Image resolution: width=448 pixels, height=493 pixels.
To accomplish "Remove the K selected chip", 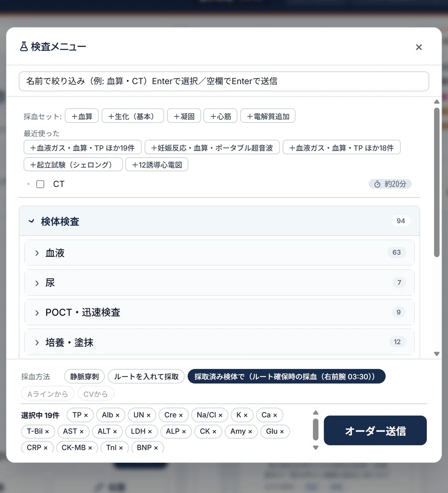I will coord(246,415).
